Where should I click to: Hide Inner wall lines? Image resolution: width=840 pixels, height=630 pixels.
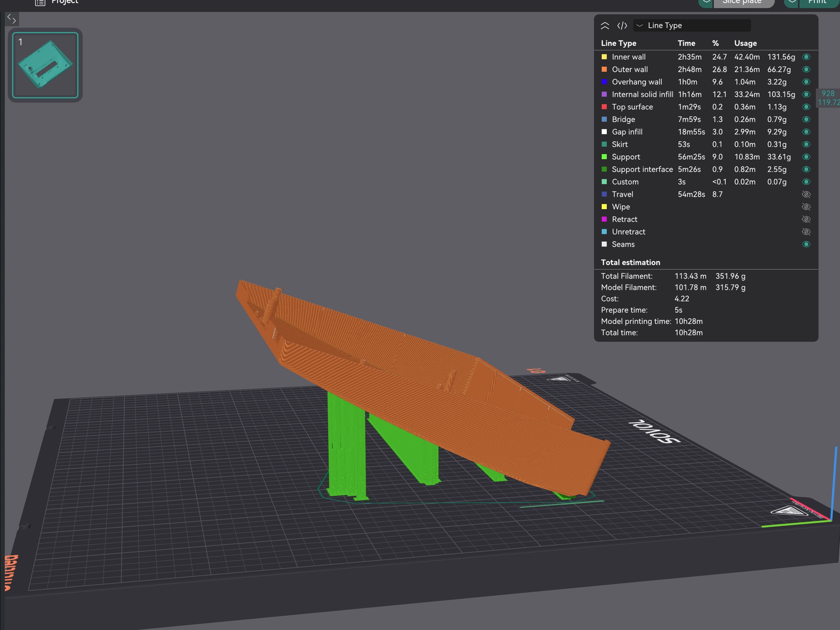pyautogui.click(x=806, y=57)
